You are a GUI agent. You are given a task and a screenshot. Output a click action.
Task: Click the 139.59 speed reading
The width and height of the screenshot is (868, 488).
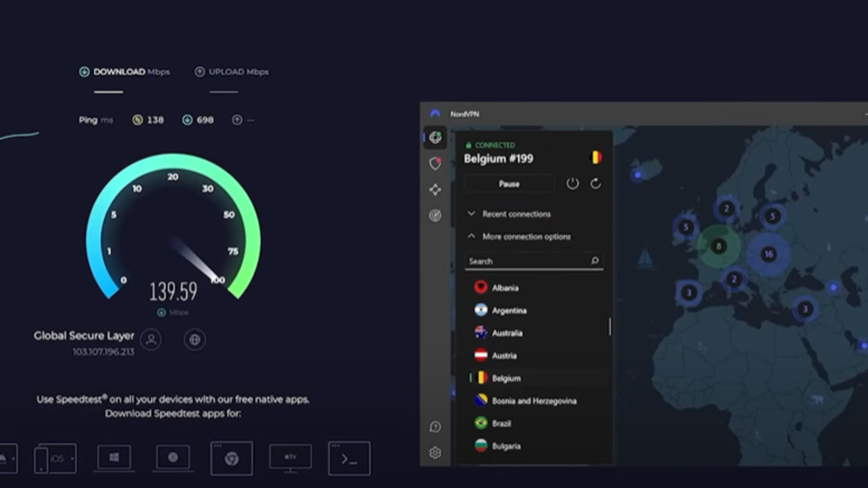pyautogui.click(x=173, y=291)
